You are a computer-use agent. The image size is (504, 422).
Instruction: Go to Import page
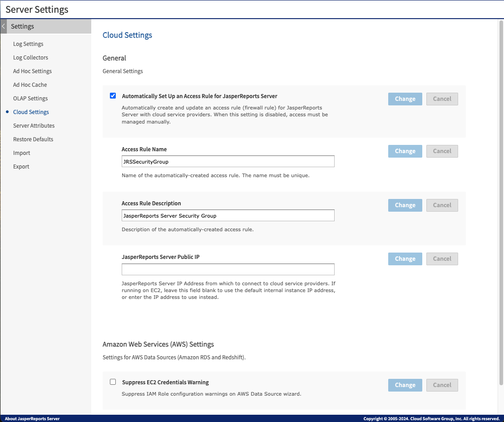21,153
